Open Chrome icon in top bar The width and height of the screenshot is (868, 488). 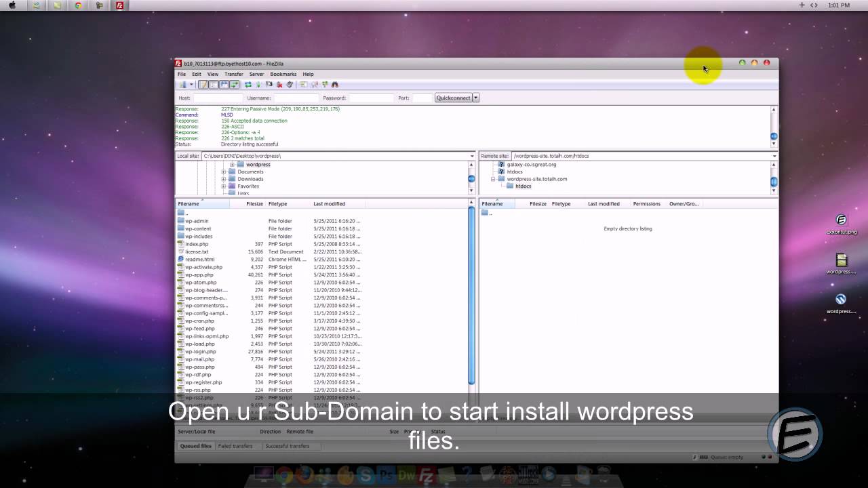point(78,5)
